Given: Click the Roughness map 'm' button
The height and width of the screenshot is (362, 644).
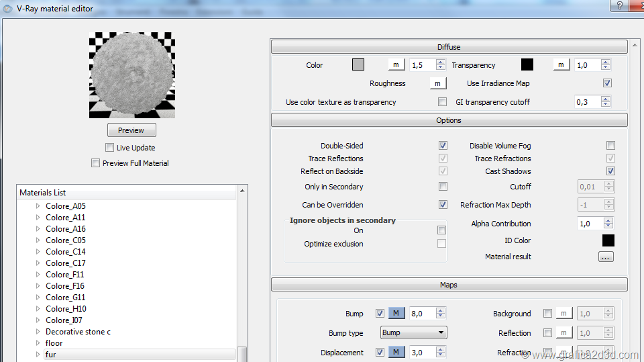Looking at the screenshot, I should point(437,83).
